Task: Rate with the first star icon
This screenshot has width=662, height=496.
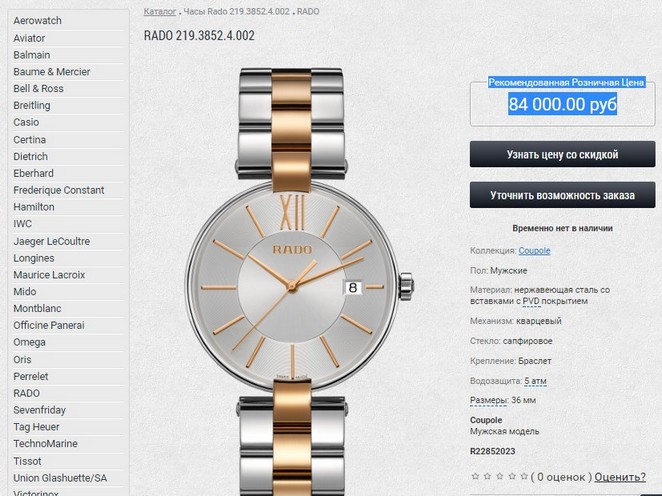Action: tap(475, 477)
